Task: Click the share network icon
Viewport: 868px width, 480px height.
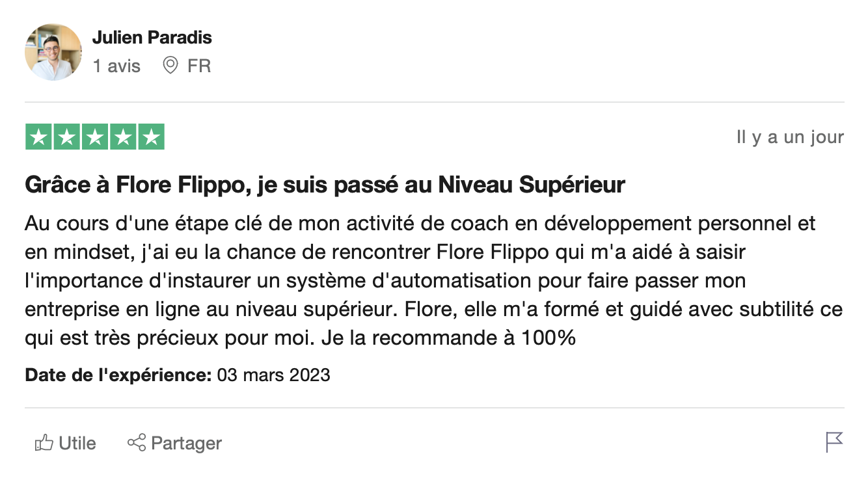Action: tap(137, 444)
